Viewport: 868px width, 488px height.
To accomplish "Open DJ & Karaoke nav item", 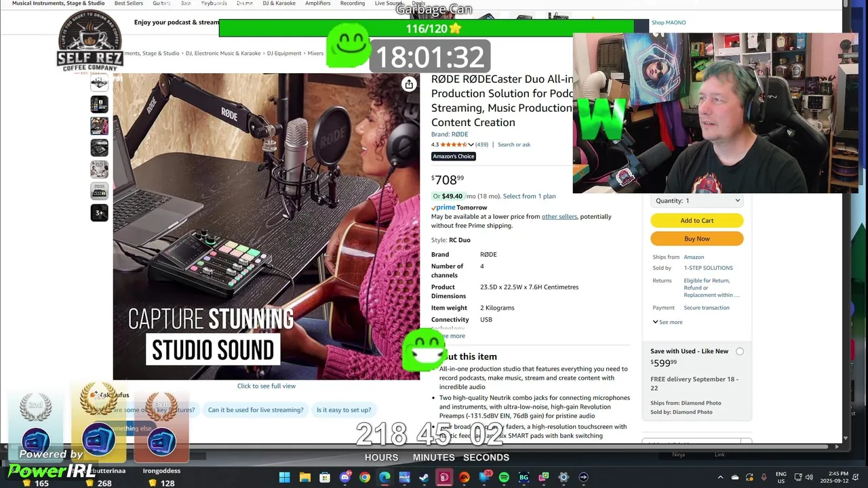I will pyautogui.click(x=279, y=3).
